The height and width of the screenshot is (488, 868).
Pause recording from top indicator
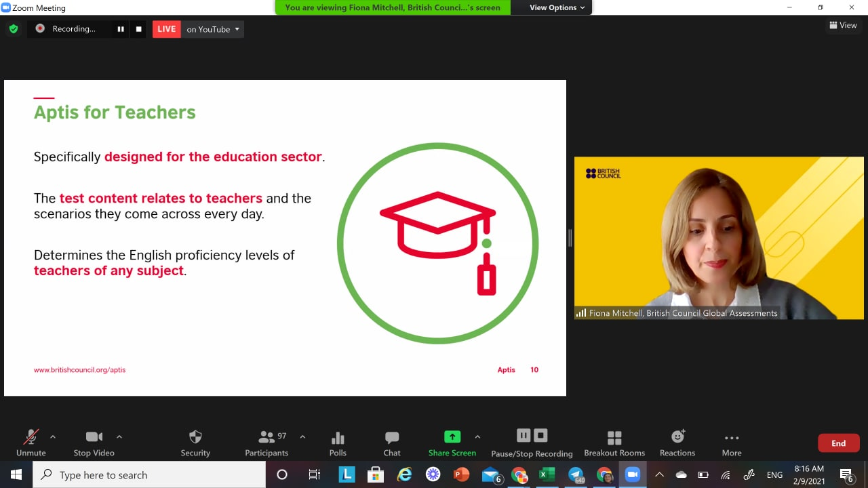click(121, 29)
